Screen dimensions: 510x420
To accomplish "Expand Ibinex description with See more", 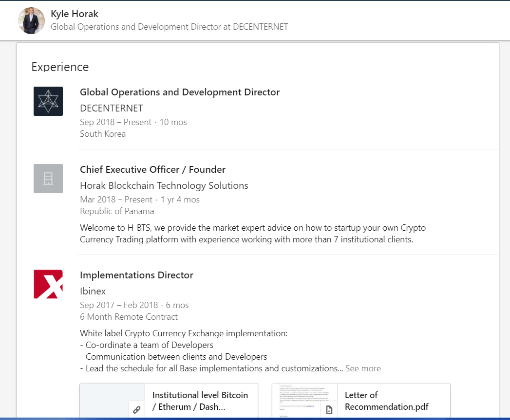I will pos(363,368).
